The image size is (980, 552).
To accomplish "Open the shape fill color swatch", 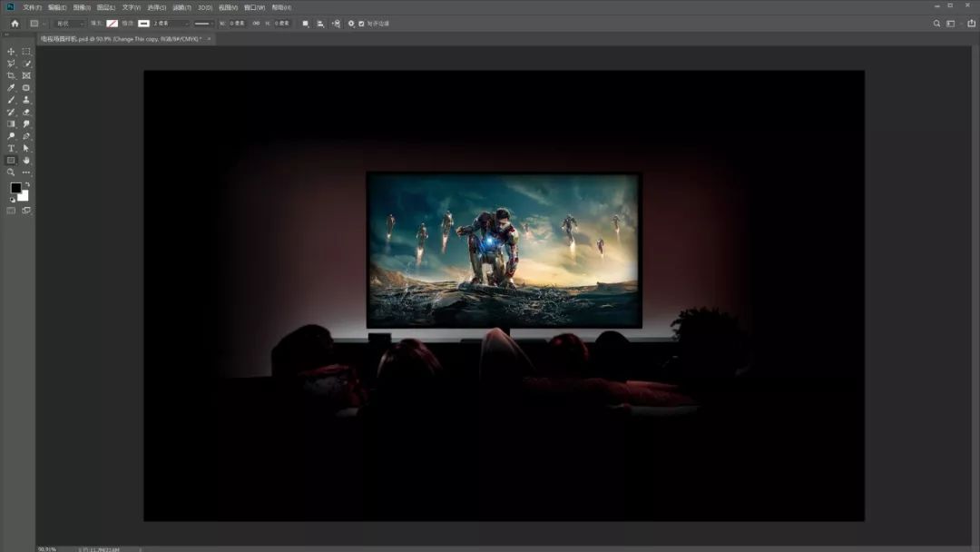I will [x=112, y=23].
